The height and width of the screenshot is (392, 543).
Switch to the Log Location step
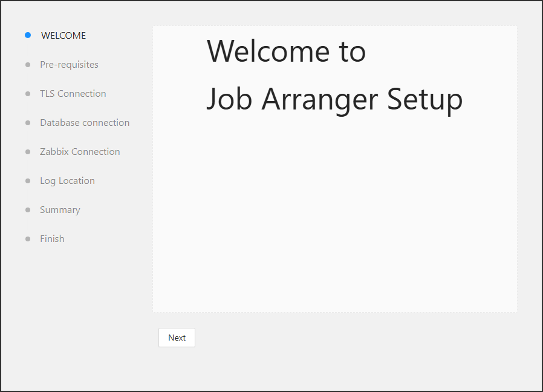coord(68,181)
